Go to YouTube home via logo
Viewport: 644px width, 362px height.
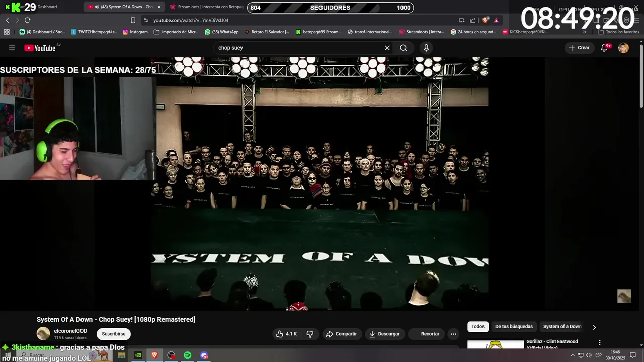40,48
